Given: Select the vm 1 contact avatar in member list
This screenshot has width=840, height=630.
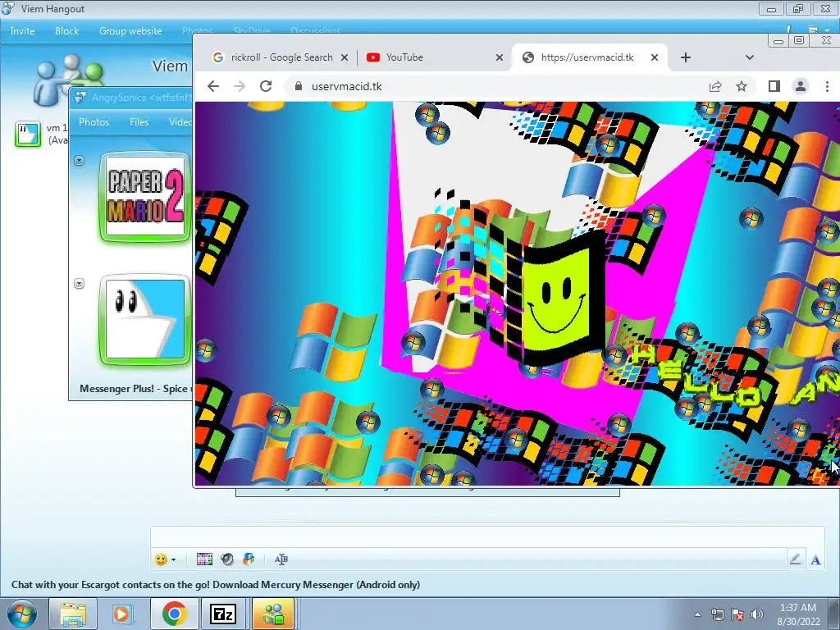Looking at the screenshot, I should click(x=27, y=134).
